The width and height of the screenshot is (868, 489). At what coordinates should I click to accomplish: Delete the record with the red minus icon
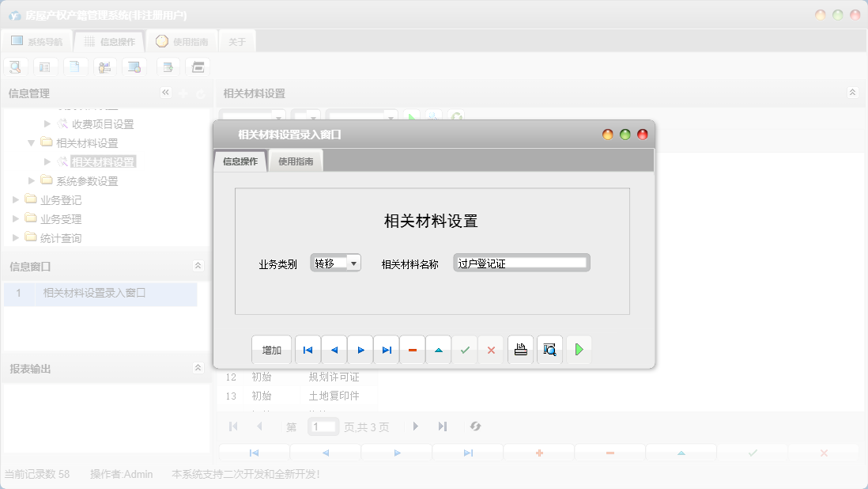tap(412, 349)
